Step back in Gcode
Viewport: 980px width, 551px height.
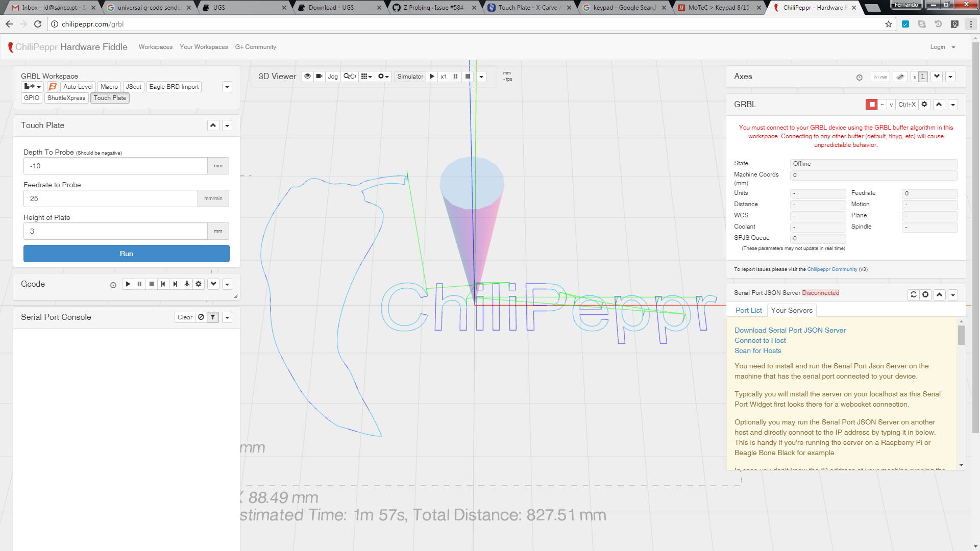click(163, 284)
